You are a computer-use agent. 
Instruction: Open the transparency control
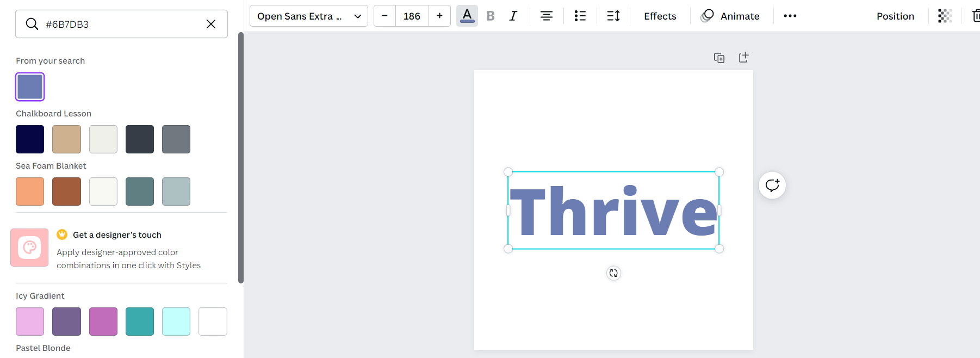945,16
